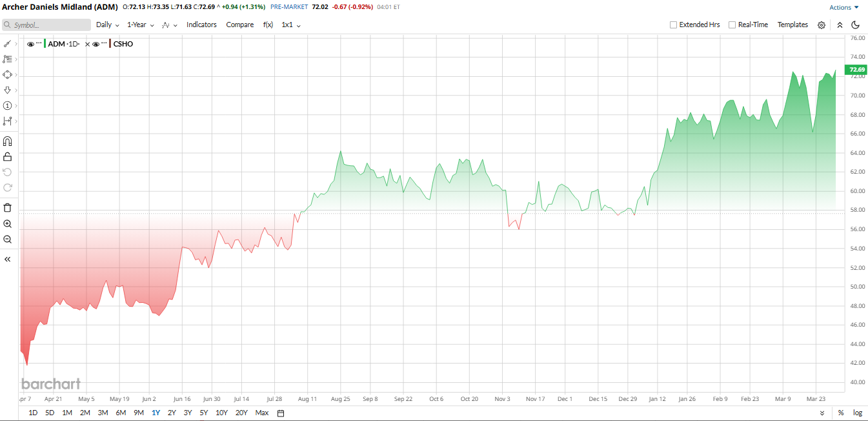The width and height of the screenshot is (868, 421).
Task: Open the 1-Year period dropdown
Action: (140, 25)
